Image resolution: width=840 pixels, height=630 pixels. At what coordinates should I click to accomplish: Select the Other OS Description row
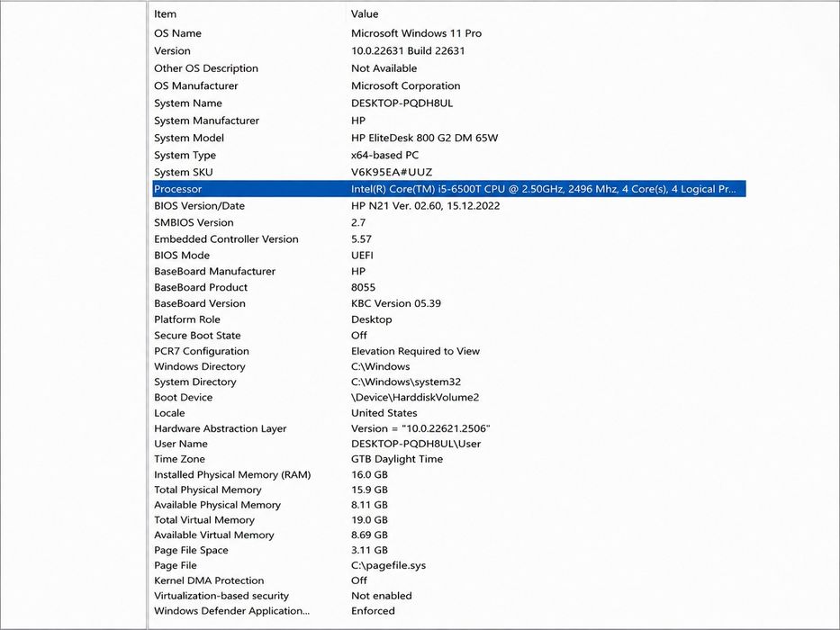449,68
